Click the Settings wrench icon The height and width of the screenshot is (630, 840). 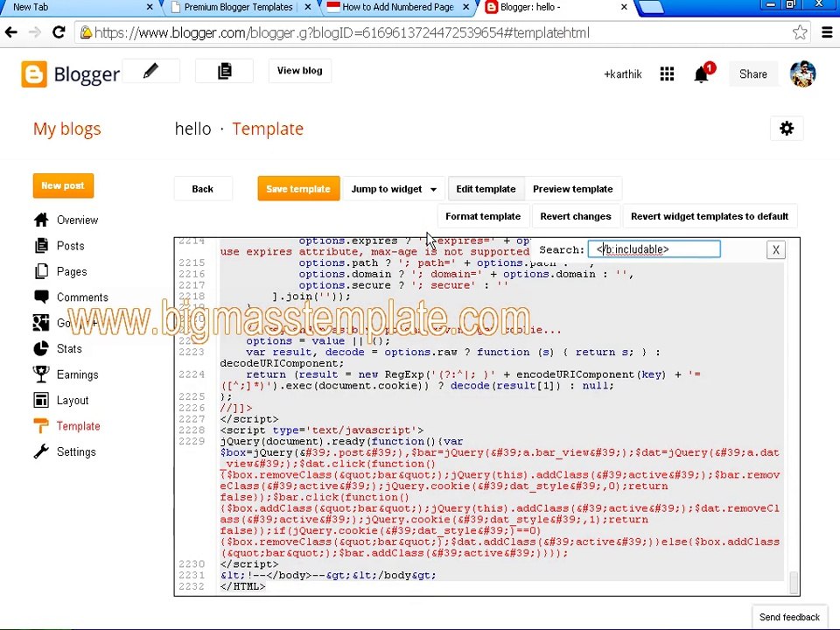(x=41, y=451)
